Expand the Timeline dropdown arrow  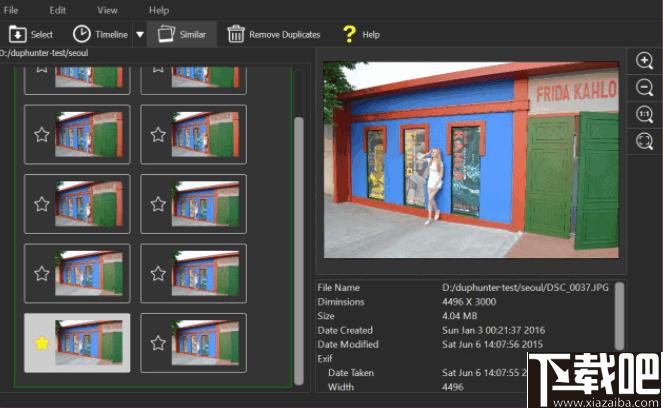140,35
